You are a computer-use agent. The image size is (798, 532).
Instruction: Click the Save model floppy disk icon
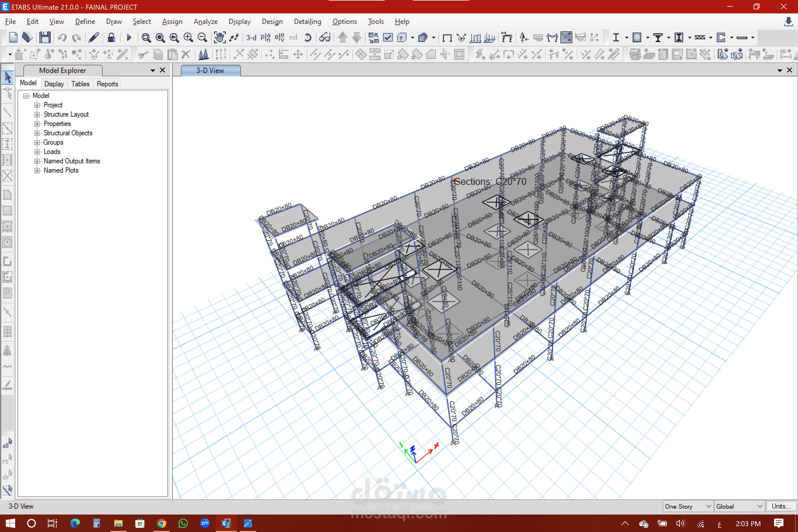[45, 37]
